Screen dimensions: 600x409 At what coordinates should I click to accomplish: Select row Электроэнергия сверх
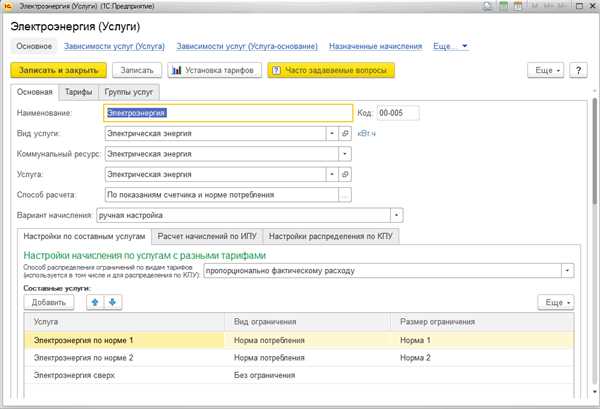299,375
